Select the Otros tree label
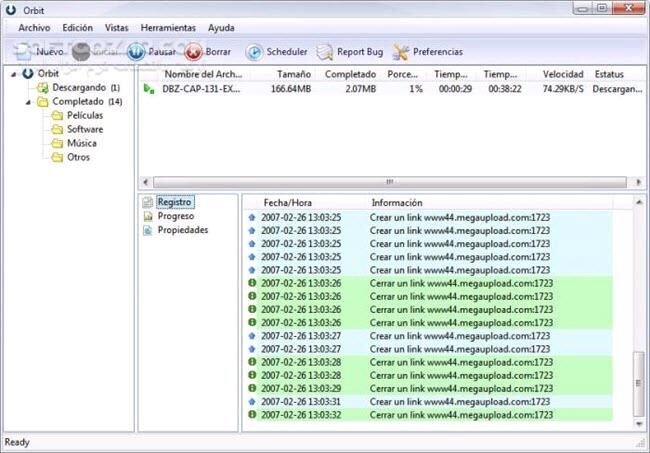This screenshot has width=650, height=453. click(78, 157)
